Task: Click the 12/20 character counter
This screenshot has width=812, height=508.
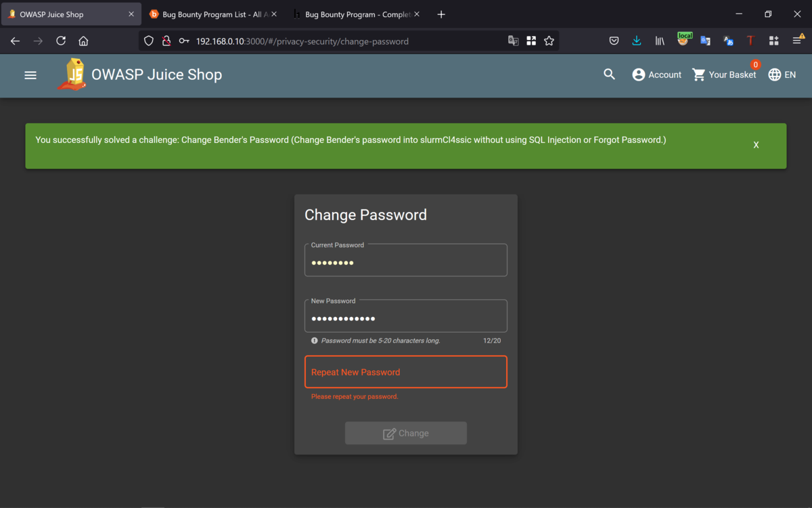Action: pyautogui.click(x=492, y=341)
